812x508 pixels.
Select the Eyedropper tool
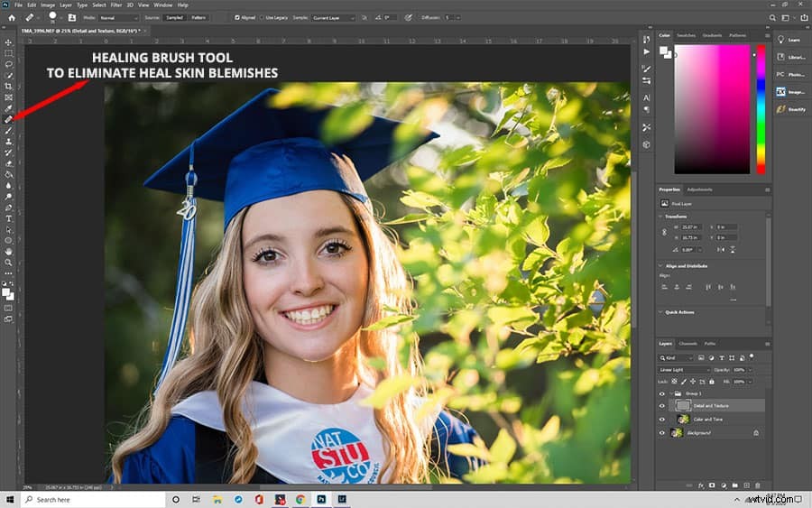(8, 108)
